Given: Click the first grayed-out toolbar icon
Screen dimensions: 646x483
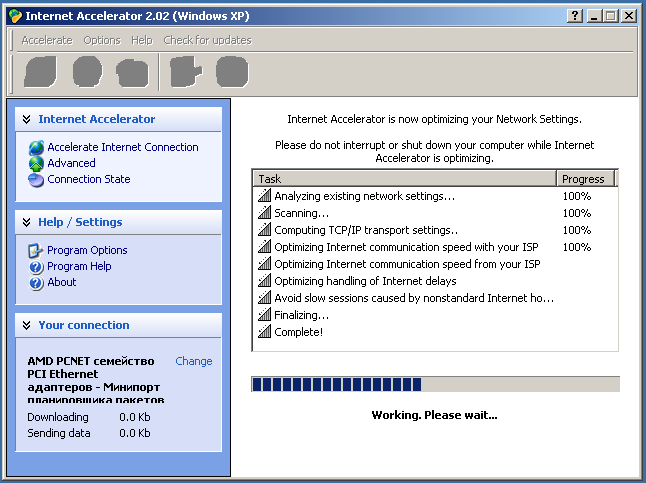Looking at the screenshot, I should pos(40,72).
